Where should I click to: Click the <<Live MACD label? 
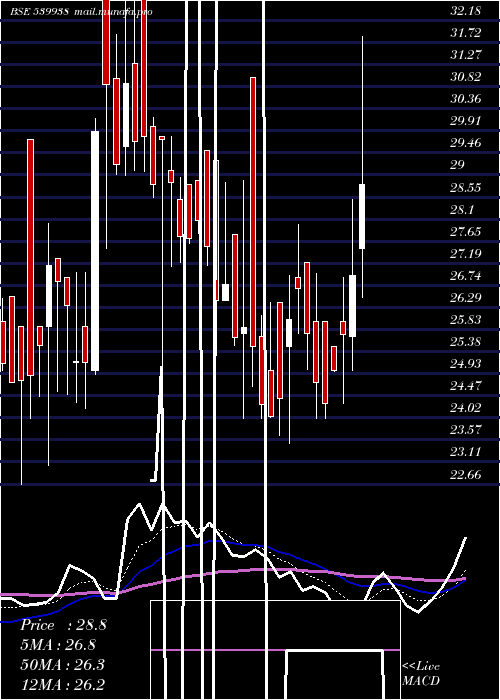pos(421,673)
